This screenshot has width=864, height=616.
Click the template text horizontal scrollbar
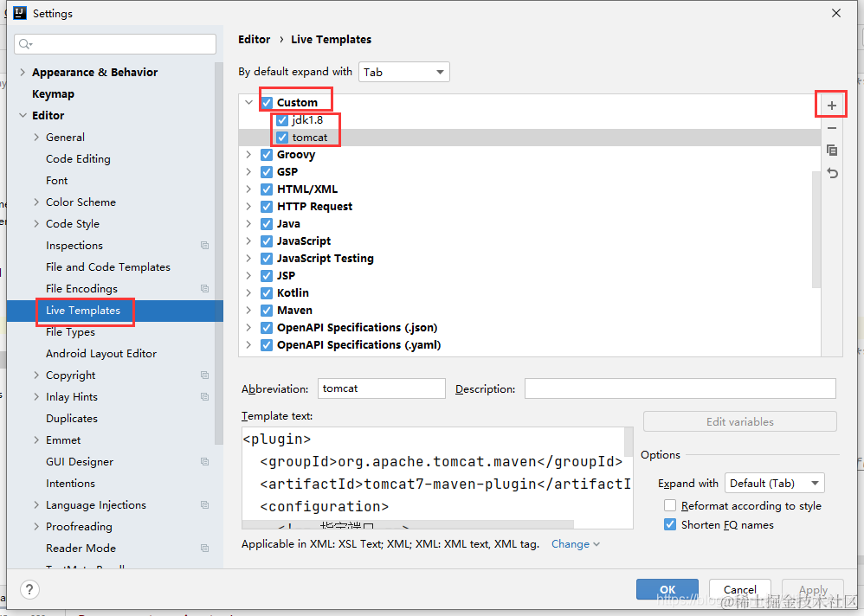pyautogui.click(x=408, y=524)
